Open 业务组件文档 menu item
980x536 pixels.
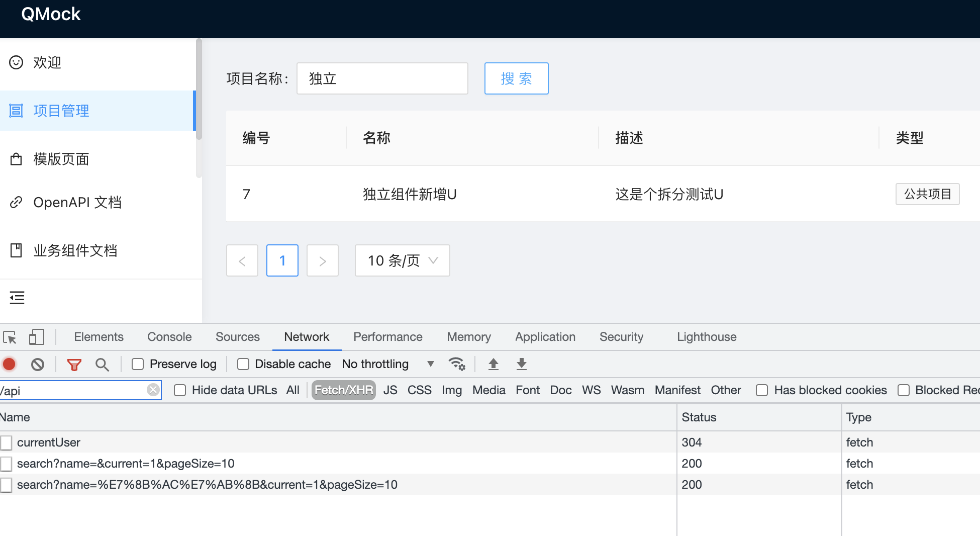pos(97,250)
